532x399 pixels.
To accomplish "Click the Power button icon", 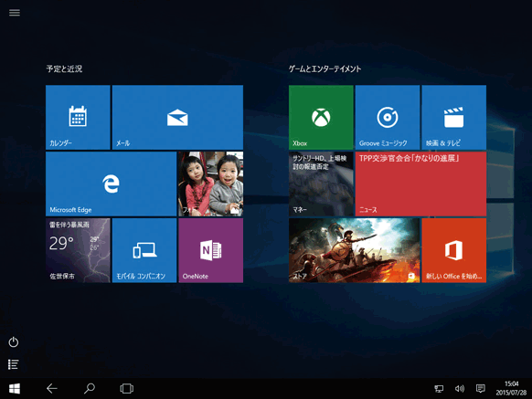I will tap(13, 342).
